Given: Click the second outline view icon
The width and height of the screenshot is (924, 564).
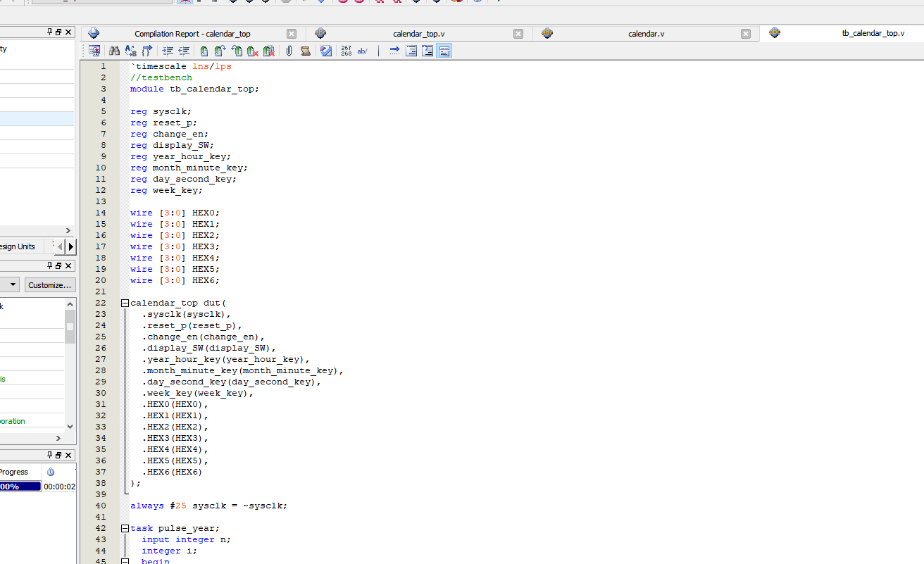Looking at the screenshot, I should point(427,51).
